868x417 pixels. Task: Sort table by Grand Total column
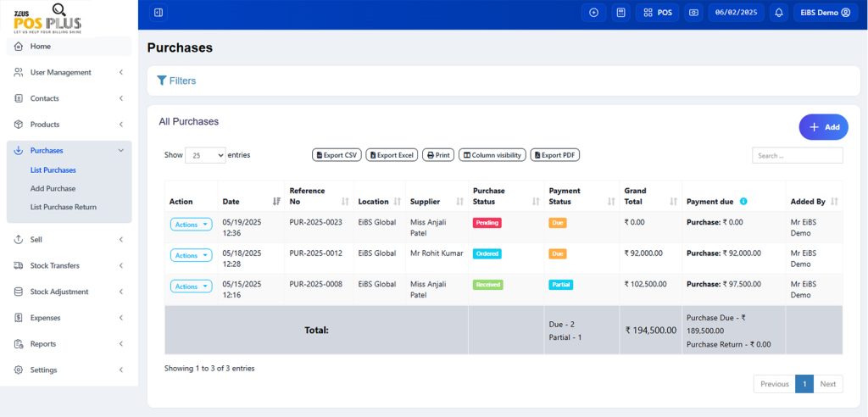point(674,202)
